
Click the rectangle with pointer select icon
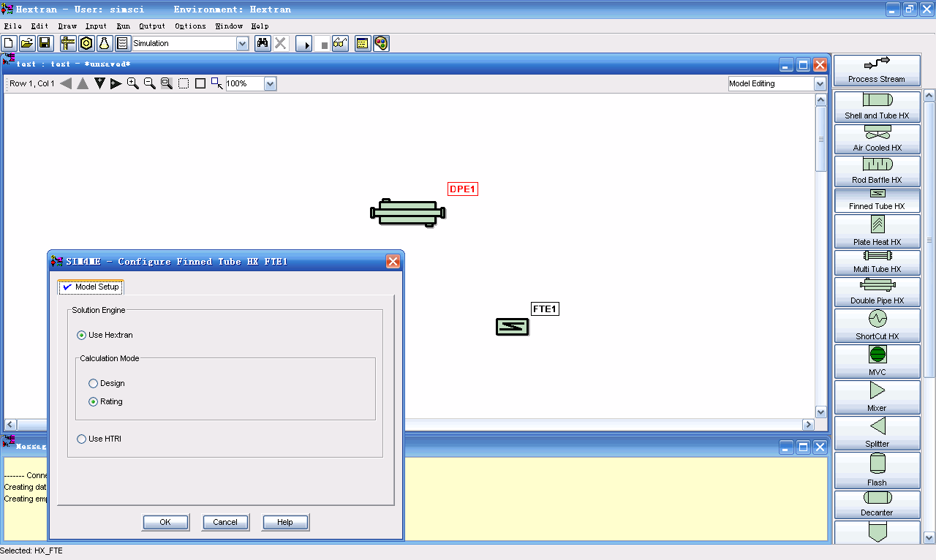217,83
